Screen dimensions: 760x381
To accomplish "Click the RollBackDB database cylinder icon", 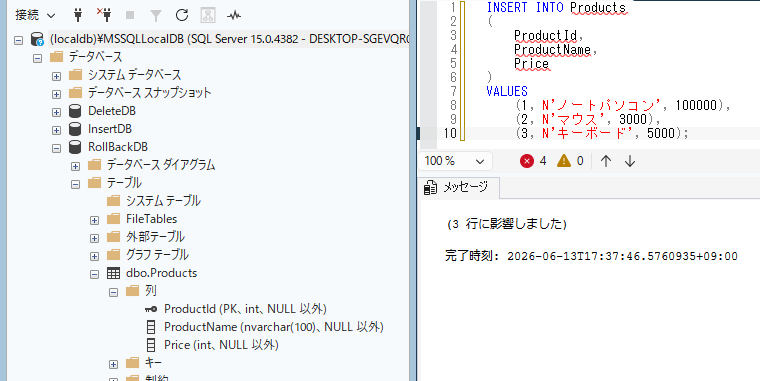I will click(x=75, y=147).
